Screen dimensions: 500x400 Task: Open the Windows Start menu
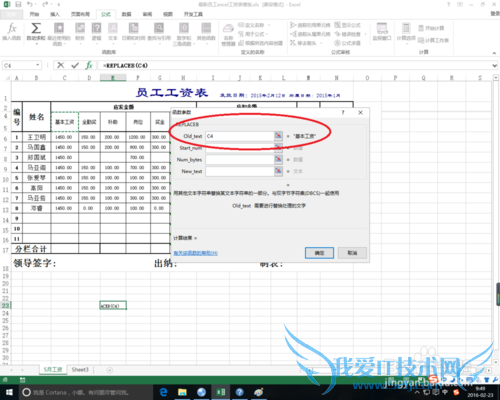pyautogui.click(x=9, y=392)
